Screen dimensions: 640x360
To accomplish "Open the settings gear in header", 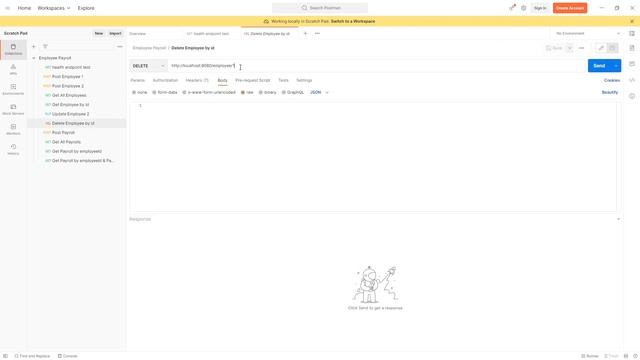I will [524, 8].
